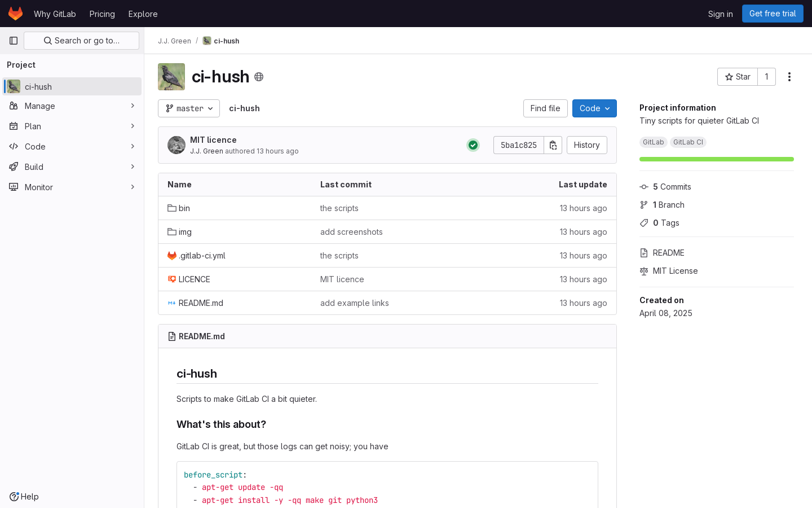This screenshot has height=508, width=812.
Task: Star the ci-hush project
Action: coord(738,77)
